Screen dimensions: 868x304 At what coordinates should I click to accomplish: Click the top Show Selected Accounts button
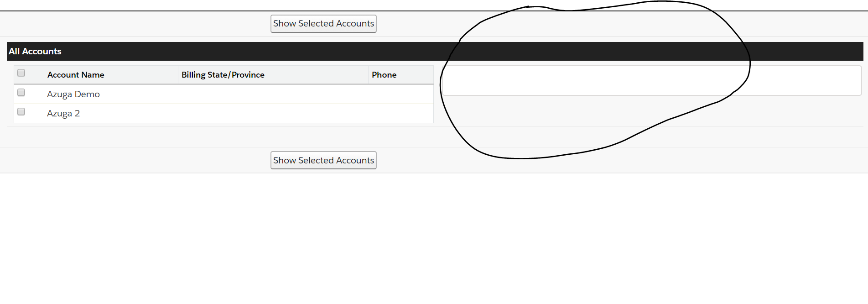pyautogui.click(x=323, y=24)
